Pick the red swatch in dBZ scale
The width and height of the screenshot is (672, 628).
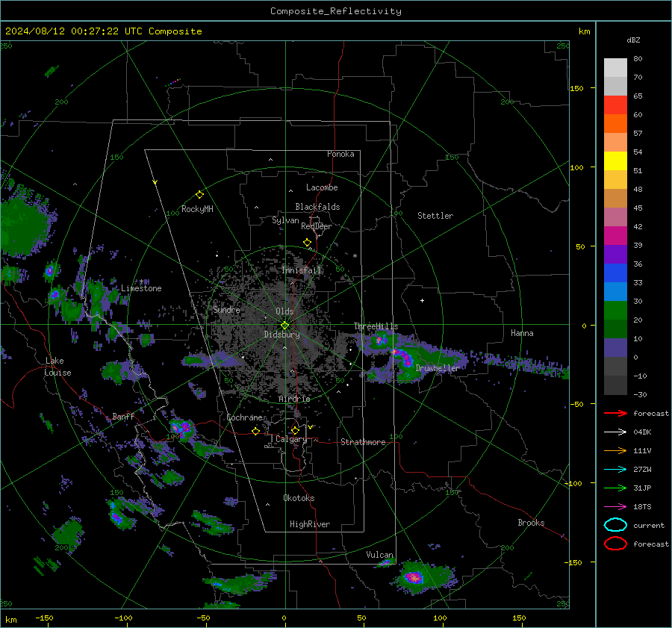(615, 105)
